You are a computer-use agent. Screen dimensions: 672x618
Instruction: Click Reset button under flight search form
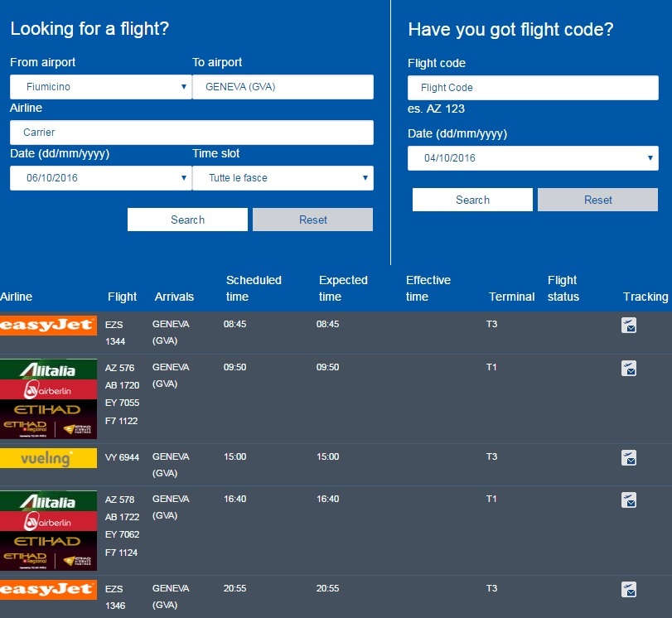(x=312, y=220)
